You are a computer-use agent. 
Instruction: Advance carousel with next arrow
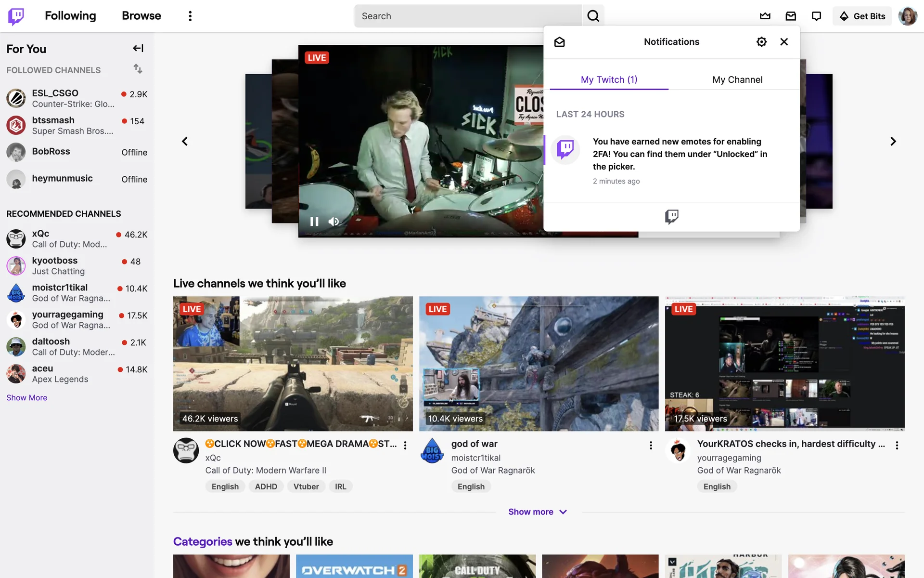[893, 141]
